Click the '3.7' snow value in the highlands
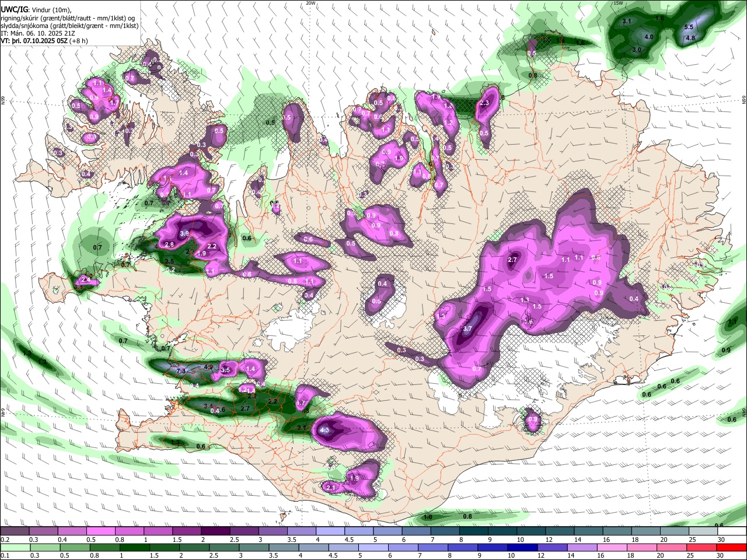Viewport: 747px width, 560px height. coord(467,329)
